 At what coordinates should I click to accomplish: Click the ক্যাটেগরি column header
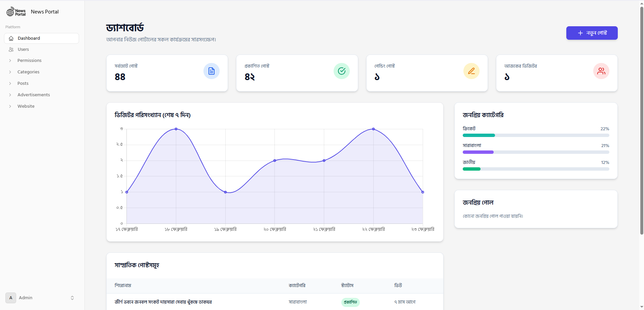pyautogui.click(x=297, y=285)
